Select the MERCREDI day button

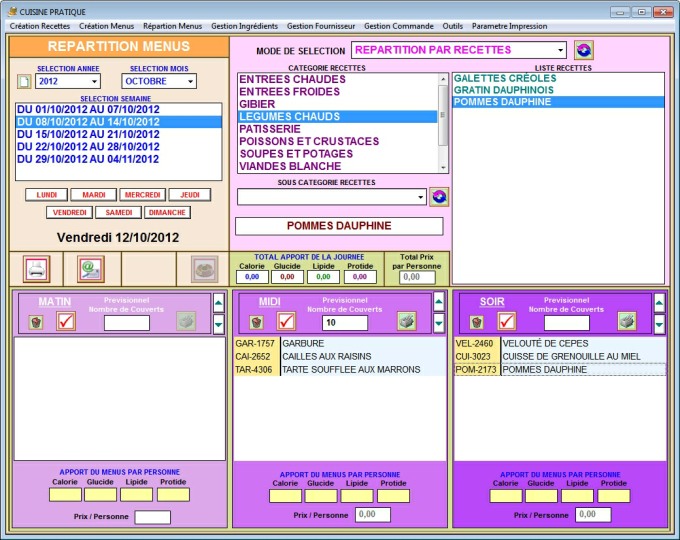(x=142, y=195)
